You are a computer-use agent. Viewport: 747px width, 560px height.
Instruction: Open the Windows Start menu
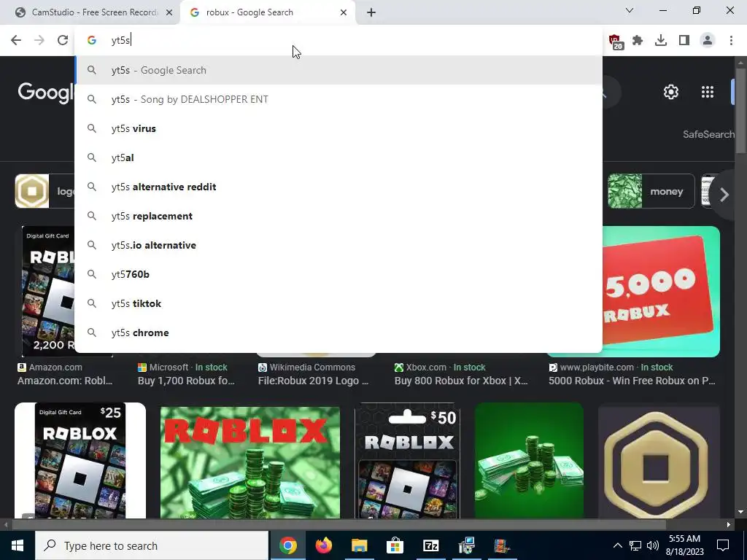click(x=18, y=545)
